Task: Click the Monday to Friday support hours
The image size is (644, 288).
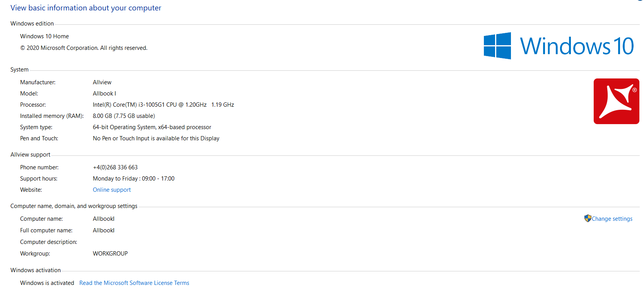Action: click(x=133, y=179)
